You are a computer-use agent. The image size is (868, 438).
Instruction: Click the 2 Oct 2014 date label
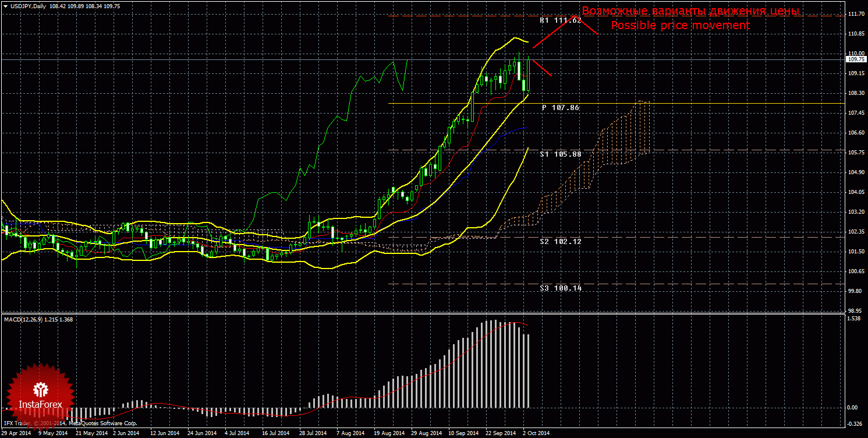click(x=536, y=433)
